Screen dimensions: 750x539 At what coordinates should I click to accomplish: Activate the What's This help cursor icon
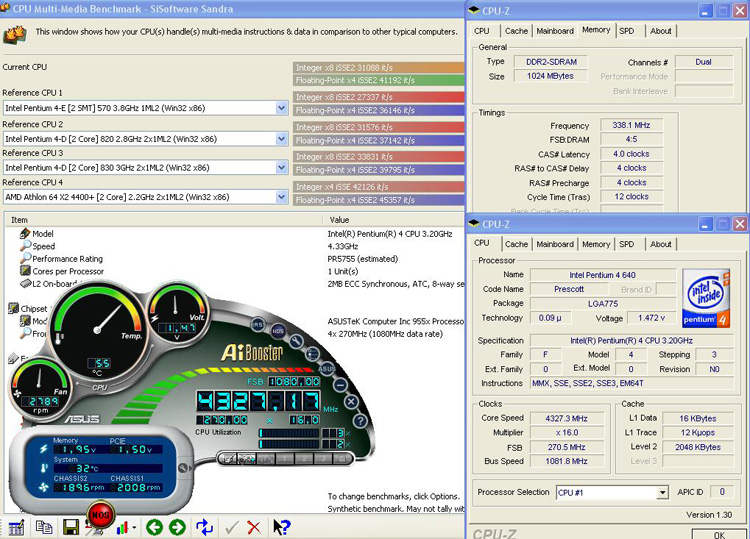pyautogui.click(x=281, y=527)
